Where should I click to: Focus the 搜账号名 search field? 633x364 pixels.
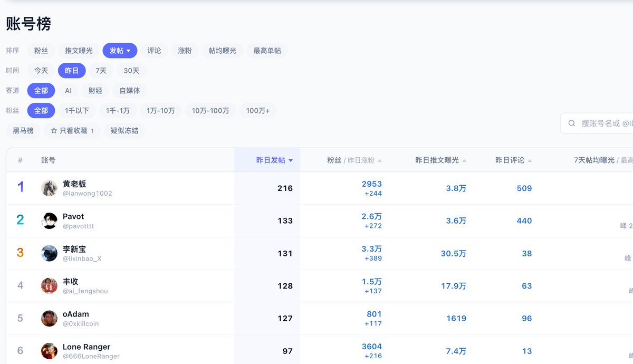click(x=597, y=123)
